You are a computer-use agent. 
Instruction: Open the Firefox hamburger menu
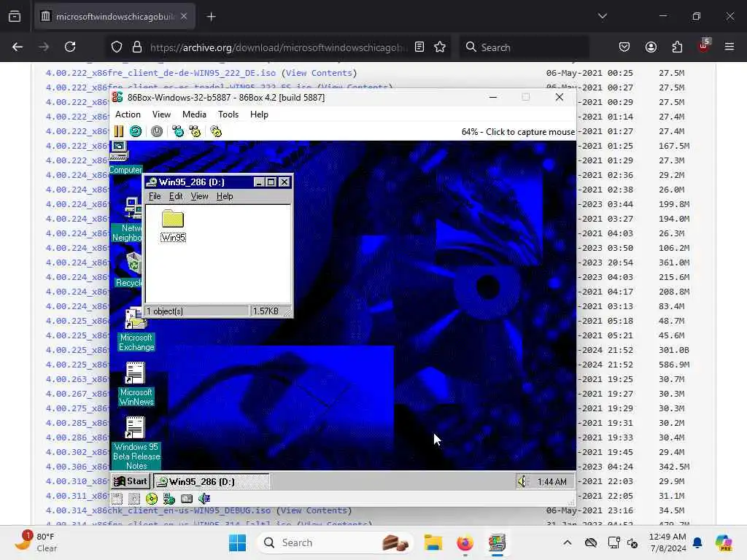pyautogui.click(x=729, y=47)
